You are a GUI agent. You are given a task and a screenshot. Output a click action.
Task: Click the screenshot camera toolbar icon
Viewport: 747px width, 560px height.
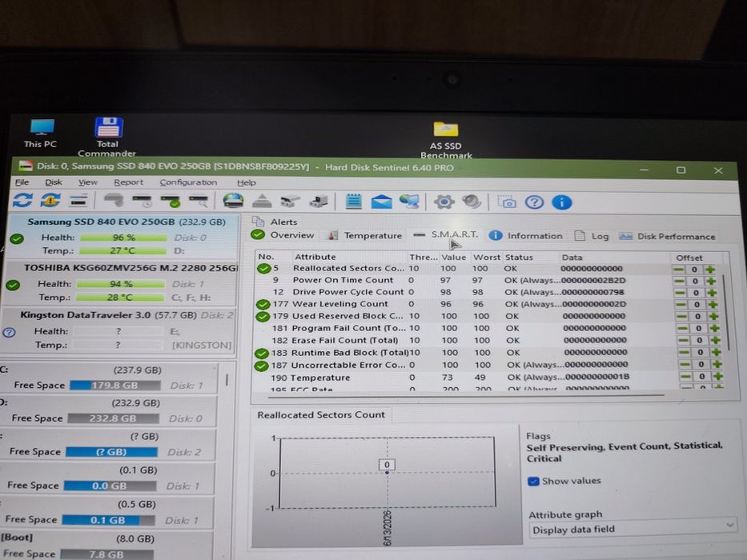[x=507, y=202]
